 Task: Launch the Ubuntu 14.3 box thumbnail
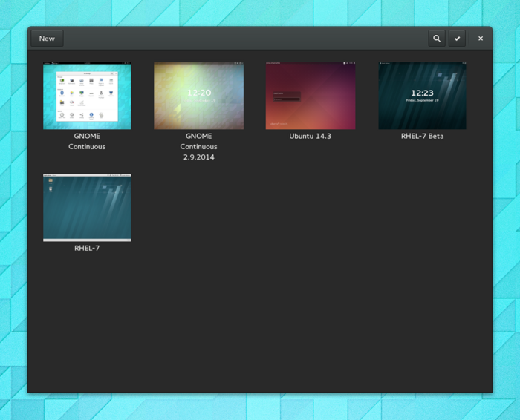pos(311,96)
